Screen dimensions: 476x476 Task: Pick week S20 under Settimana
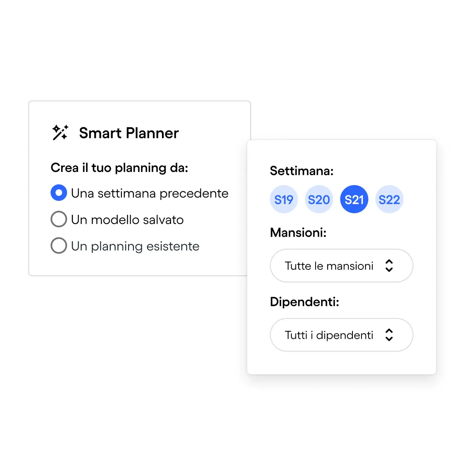coord(319,199)
